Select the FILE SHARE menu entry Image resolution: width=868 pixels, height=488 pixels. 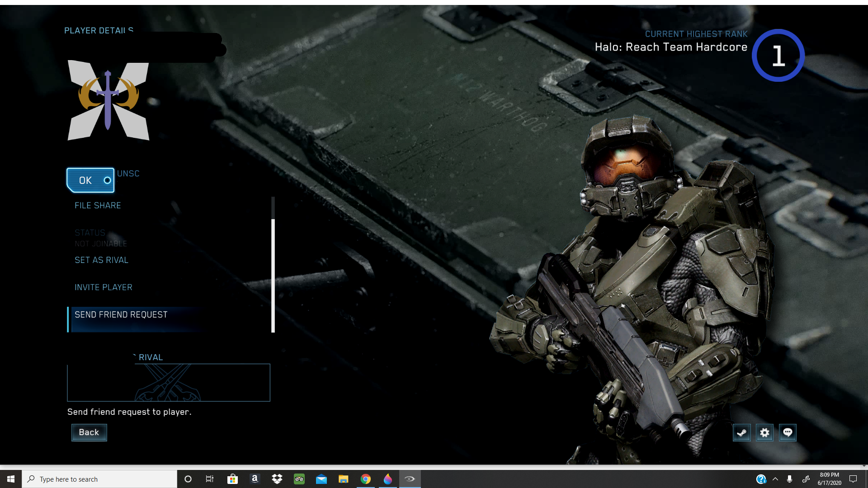98,206
